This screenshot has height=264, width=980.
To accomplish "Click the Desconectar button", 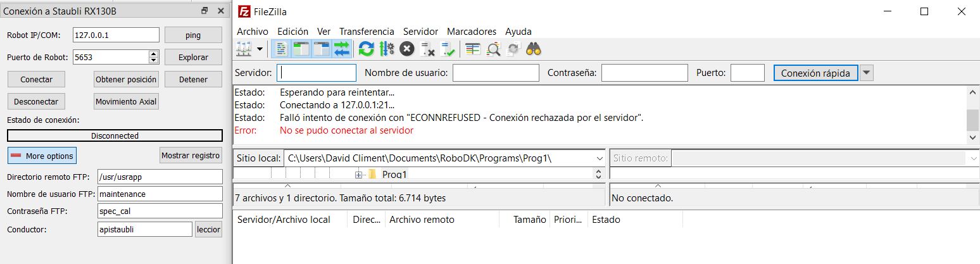I will (x=36, y=101).
